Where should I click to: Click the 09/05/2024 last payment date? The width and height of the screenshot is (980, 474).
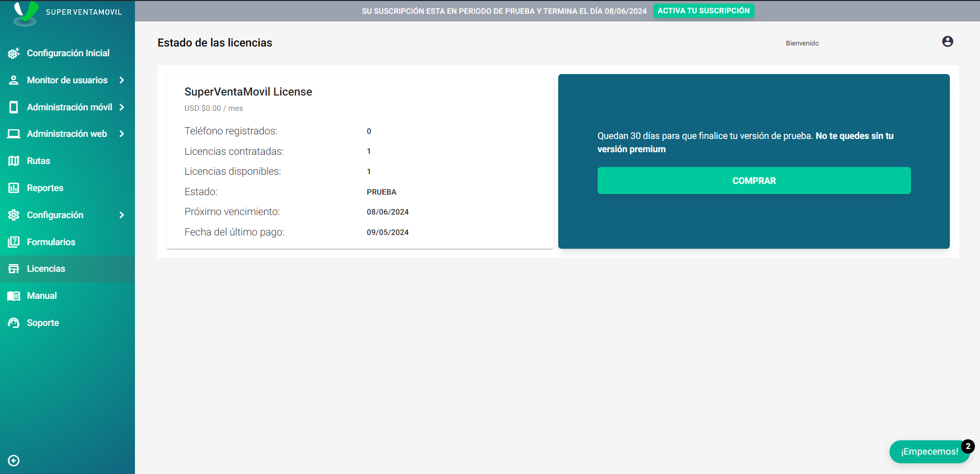pyautogui.click(x=388, y=232)
